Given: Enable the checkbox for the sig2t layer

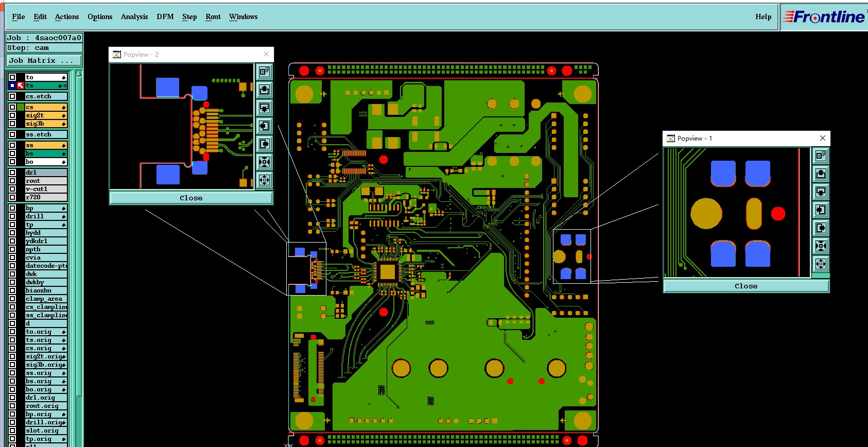Looking at the screenshot, I should (12, 115).
